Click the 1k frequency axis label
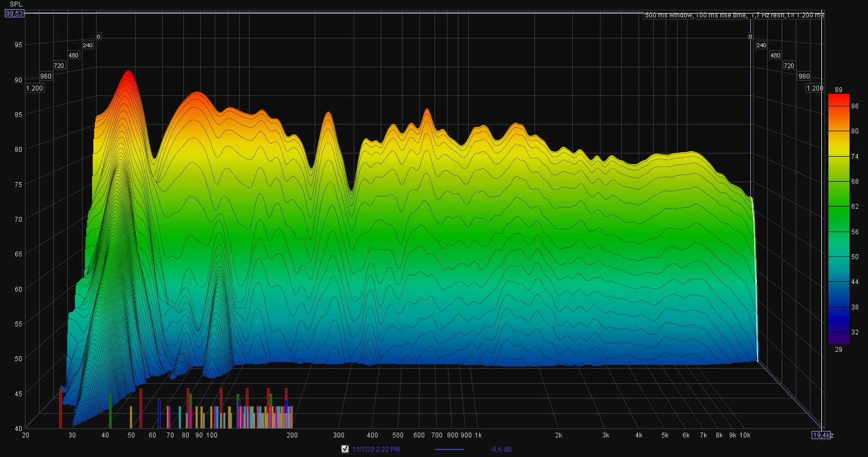Image resolution: width=868 pixels, height=457 pixels. point(478,435)
